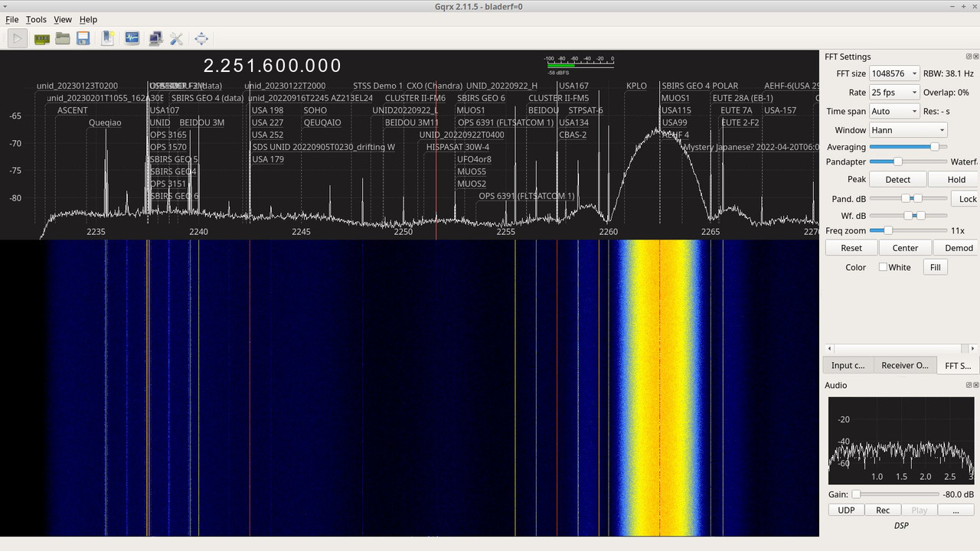Click the HISPASAT 30W-4 bookmark label
The height and width of the screenshot is (551, 980).
[458, 147]
